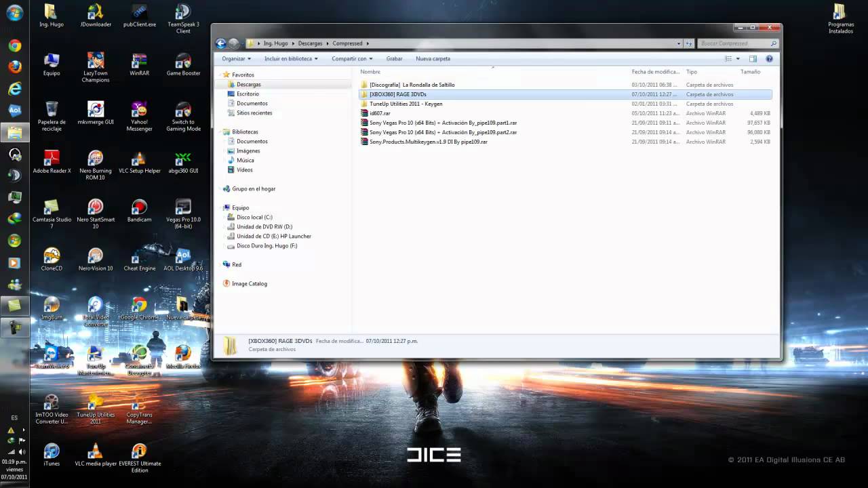This screenshot has height=488, width=868.
Task: Select the ImgBurn desktop icon
Action: point(52,308)
